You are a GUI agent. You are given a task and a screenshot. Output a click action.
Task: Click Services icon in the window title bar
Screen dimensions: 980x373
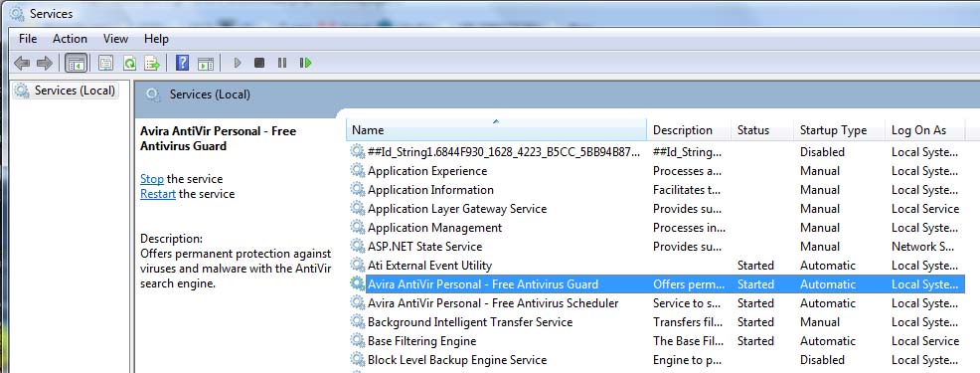tap(17, 13)
